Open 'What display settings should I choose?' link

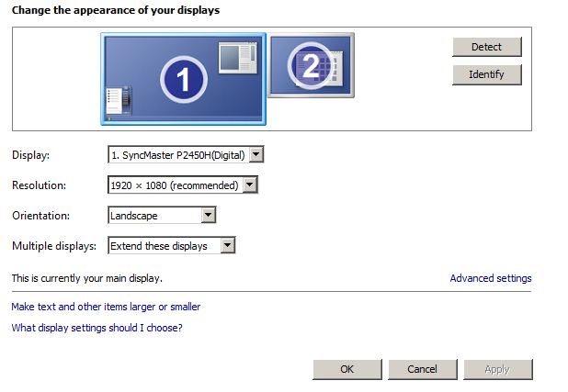97,328
